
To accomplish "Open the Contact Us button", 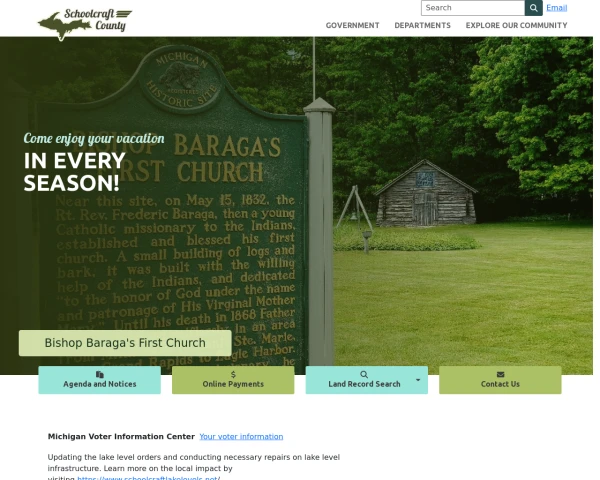I will pos(500,380).
